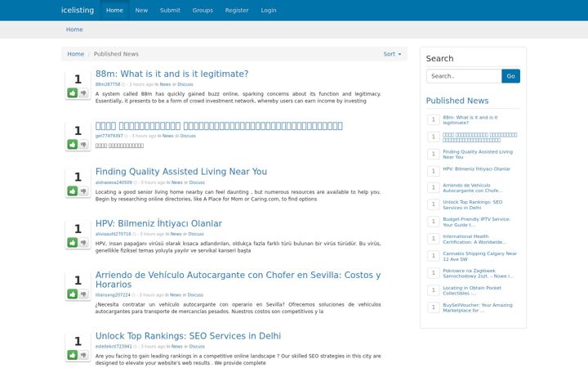Open sidebar link 'Arriendo de Vehículo Autocargante con Chofe...'

point(473,188)
